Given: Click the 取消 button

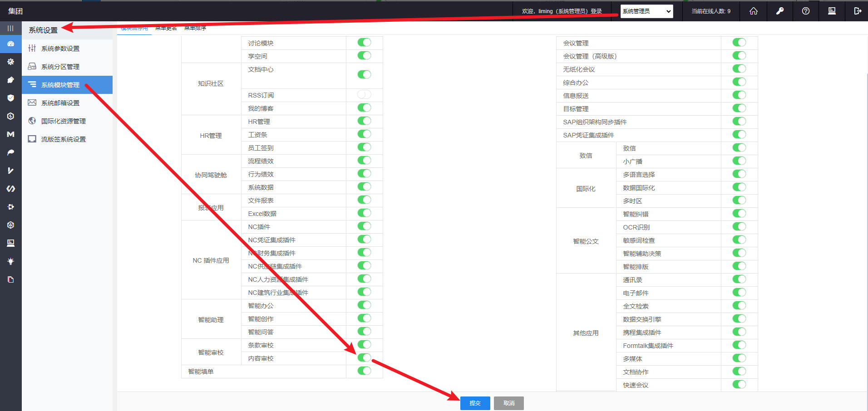Looking at the screenshot, I should tap(509, 403).
